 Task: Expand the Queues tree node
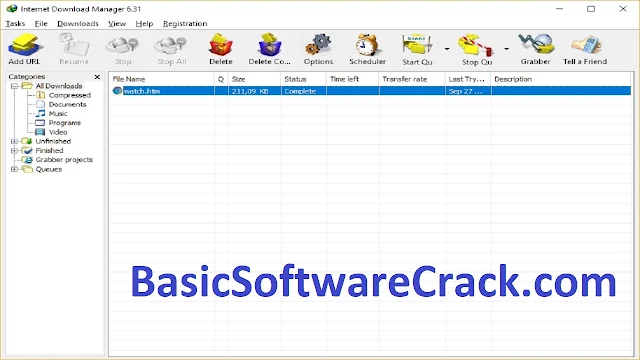(x=14, y=169)
